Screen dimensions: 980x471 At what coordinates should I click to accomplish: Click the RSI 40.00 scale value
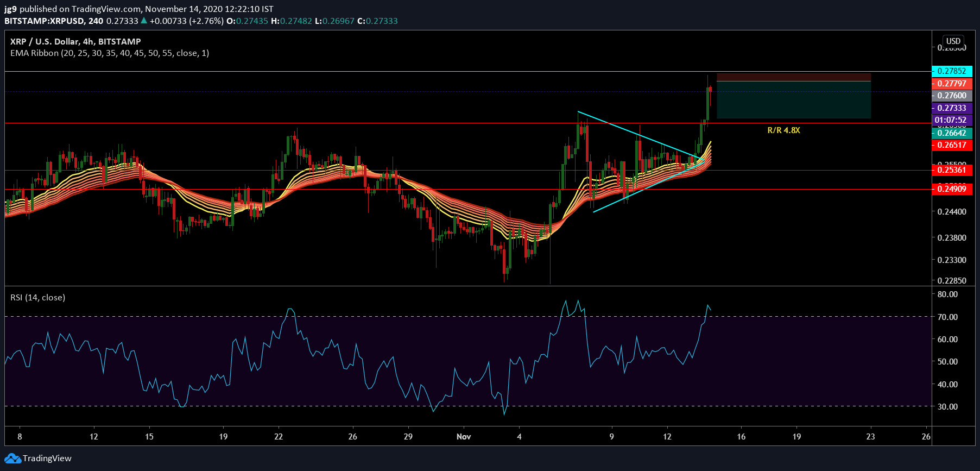pyautogui.click(x=947, y=385)
